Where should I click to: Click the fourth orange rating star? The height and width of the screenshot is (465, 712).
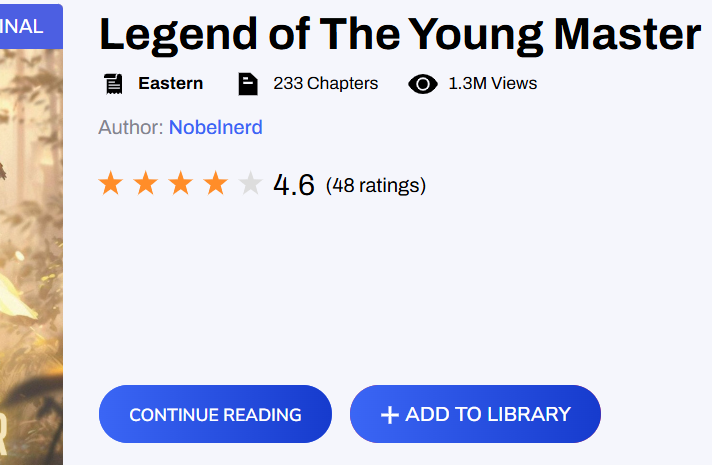pyautogui.click(x=216, y=183)
